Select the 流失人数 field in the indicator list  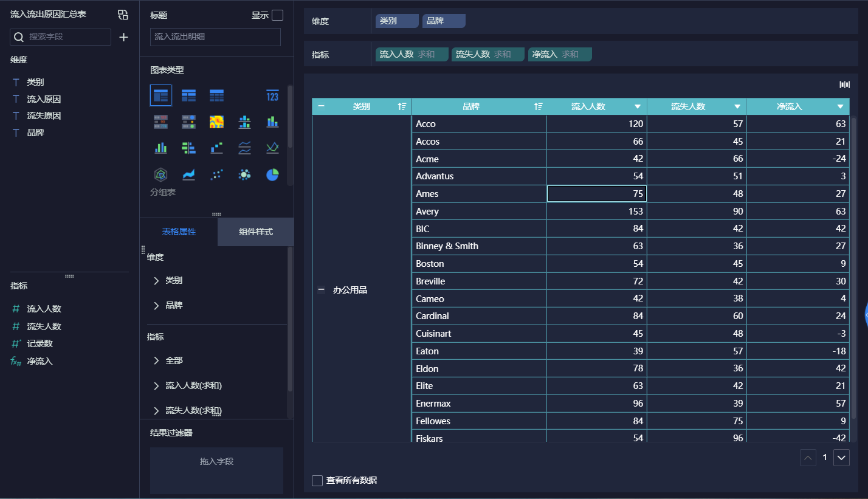point(44,326)
